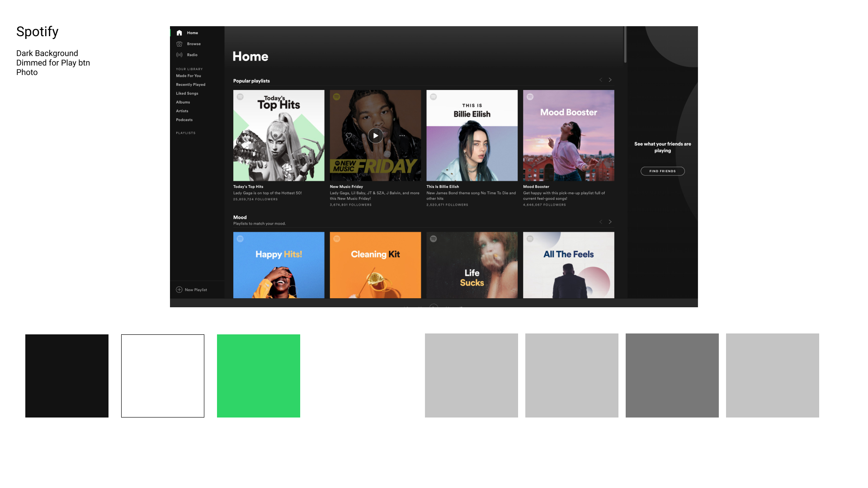The image size is (868, 488).
Task: Click the PLAYLISTS sidebar header
Action: (186, 133)
